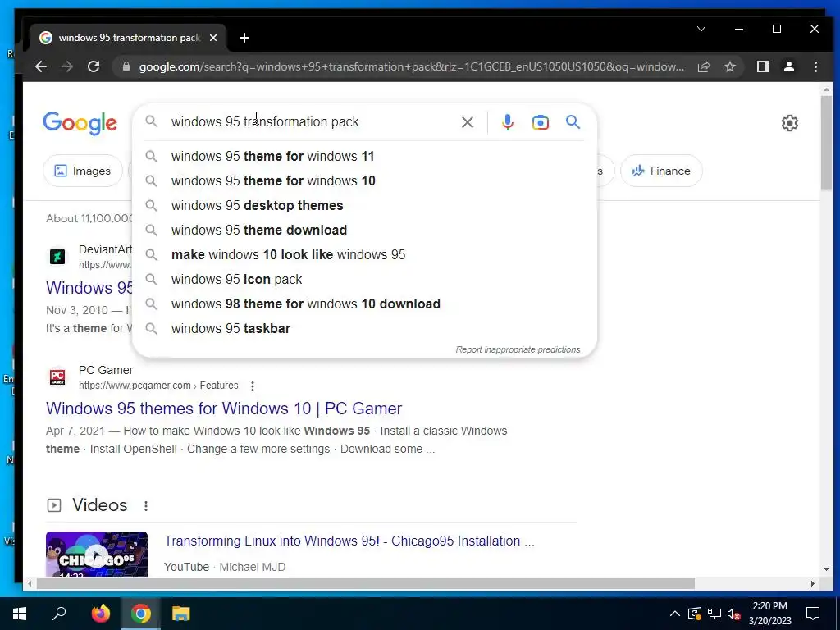
Task: Select suggestion windows 98 theme for windows 10 download
Action: (x=364, y=304)
